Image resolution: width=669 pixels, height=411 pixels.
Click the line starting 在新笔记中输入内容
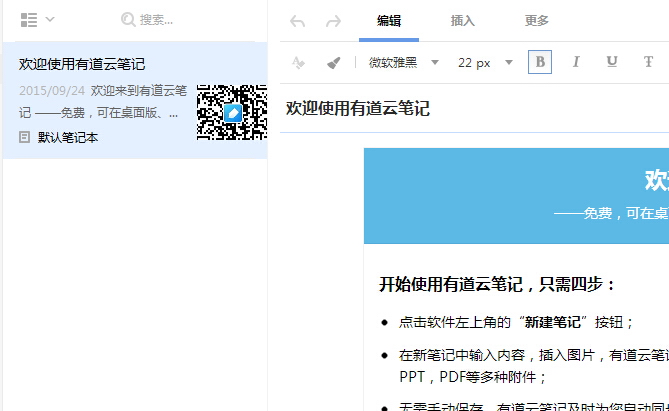[x=533, y=355]
